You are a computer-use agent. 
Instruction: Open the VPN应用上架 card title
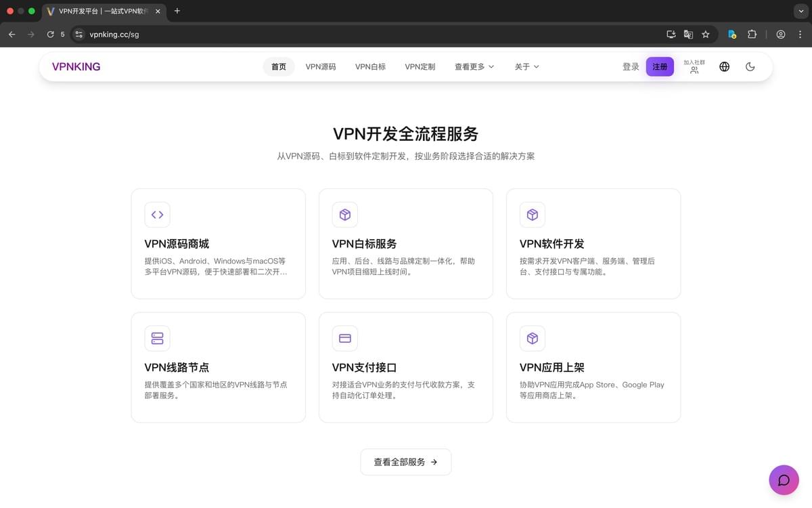coord(552,367)
